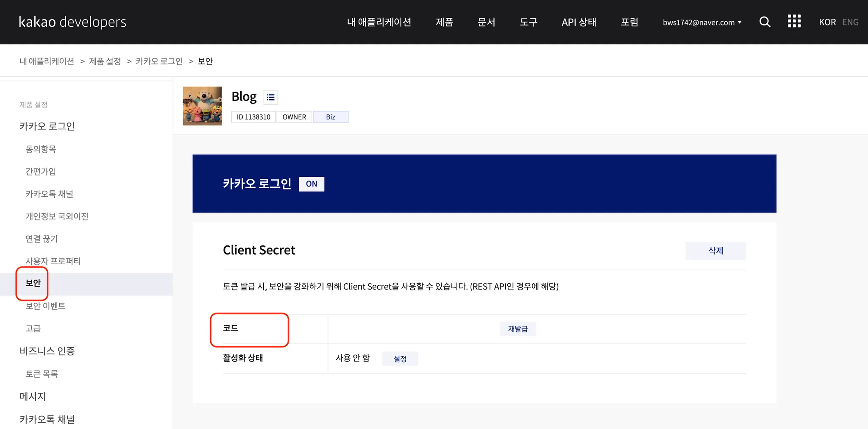The width and height of the screenshot is (868, 429).
Task: Open 사용자 프로퍼티 in sidebar
Action: pyautogui.click(x=53, y=262)
